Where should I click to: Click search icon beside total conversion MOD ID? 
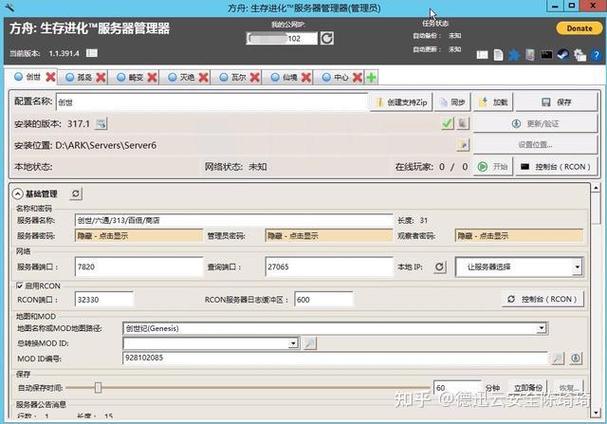[x=310, y=343]
